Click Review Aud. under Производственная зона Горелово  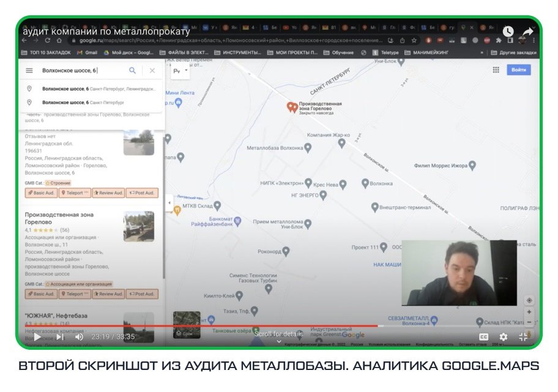(x=108, y=294)
